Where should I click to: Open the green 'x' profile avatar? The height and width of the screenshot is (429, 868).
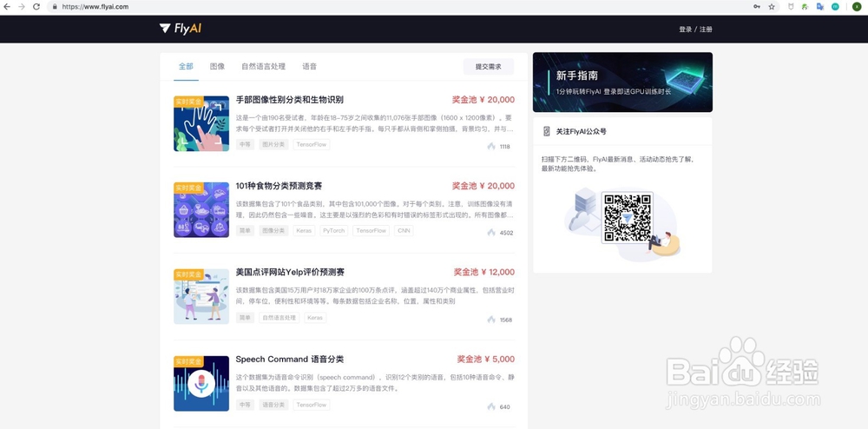click(x=857, y=7)
